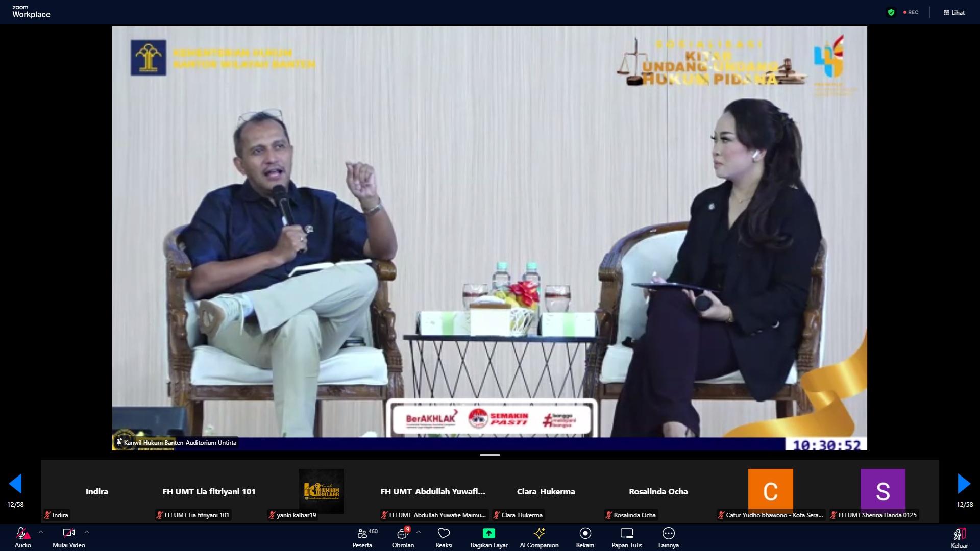Open the Reaksi reactions menu
The image size is (980, 551).
tap(444, 537)
